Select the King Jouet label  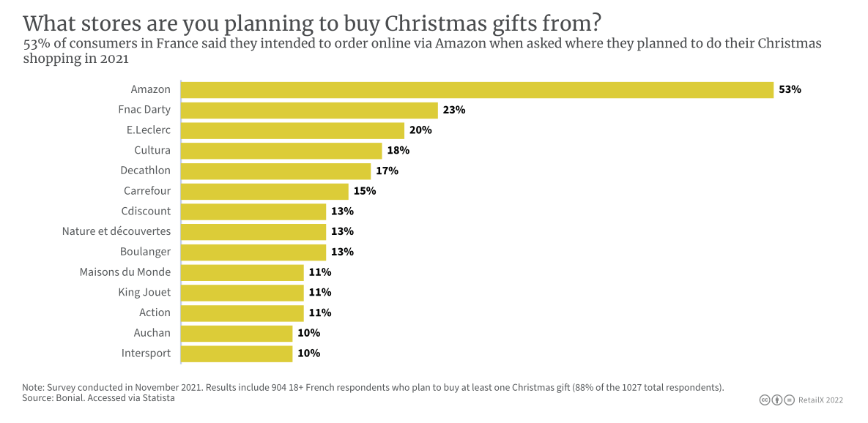(x=144, y=292)
